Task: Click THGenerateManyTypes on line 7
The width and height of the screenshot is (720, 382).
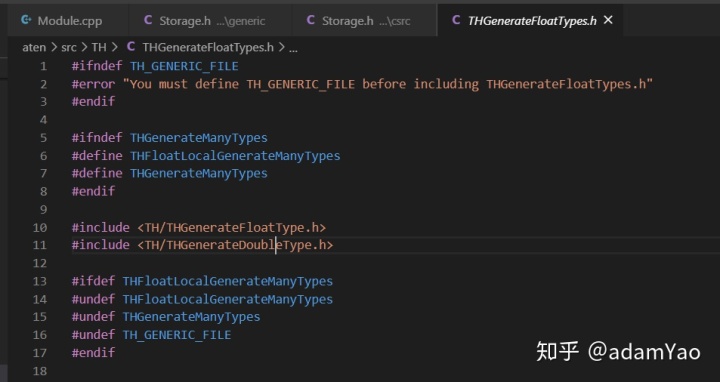Action: tap(199, 174)
